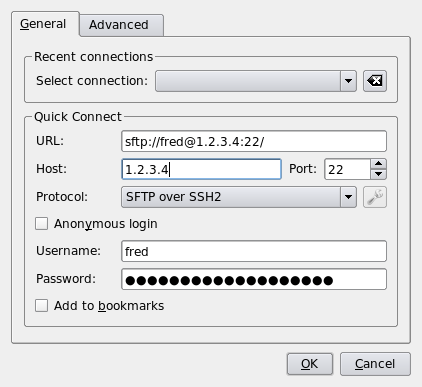Enable the Anonymous login checkbox

[41, 224]
